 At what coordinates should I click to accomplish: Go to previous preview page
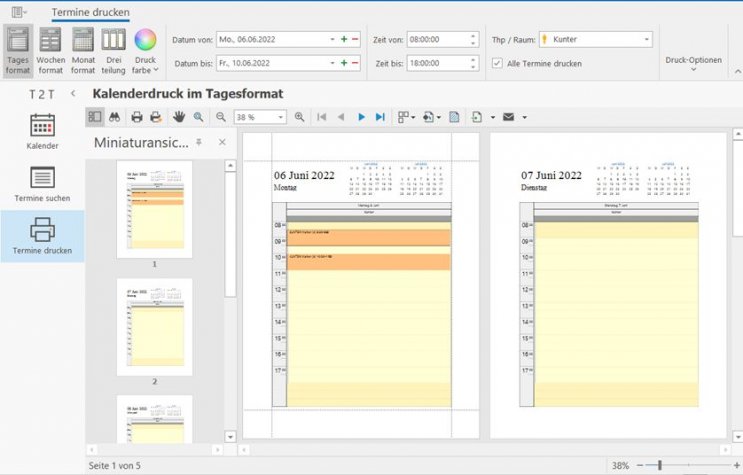pos(341,117)
